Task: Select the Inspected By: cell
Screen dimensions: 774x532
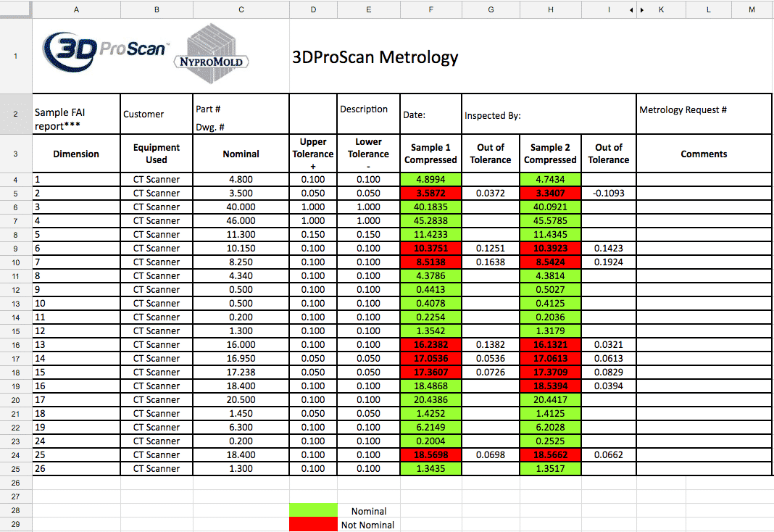Action: point(549,114)
